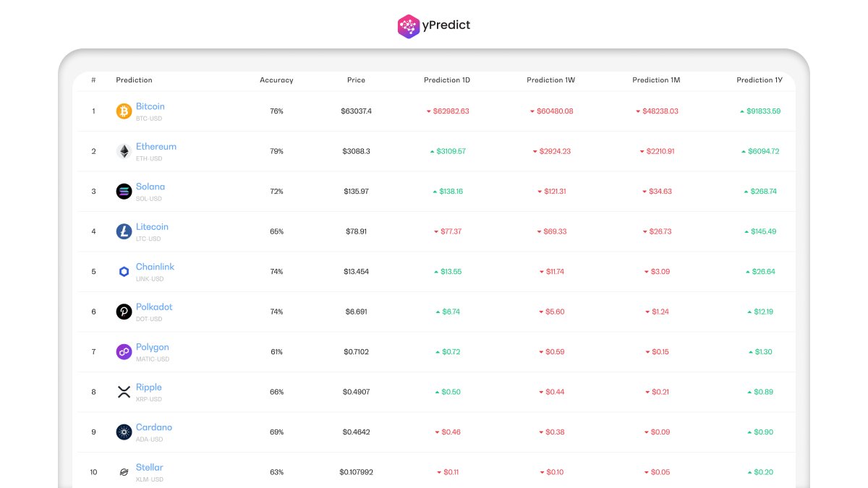This screenshot has width=868, height=488.
Task: Open the Stellar prediction link
Action: [150, 467]
